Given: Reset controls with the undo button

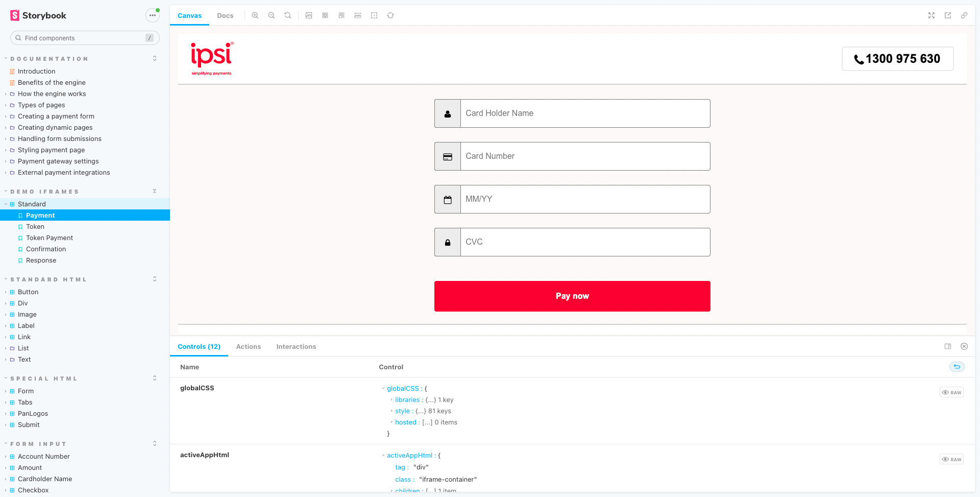Looking at the screenshot, I should pyautogui.click(x=957, y=367).
